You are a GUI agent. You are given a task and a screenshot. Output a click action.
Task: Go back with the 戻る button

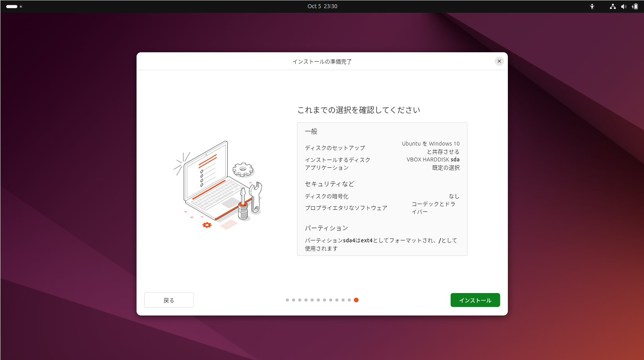click(x=169, y=300)
